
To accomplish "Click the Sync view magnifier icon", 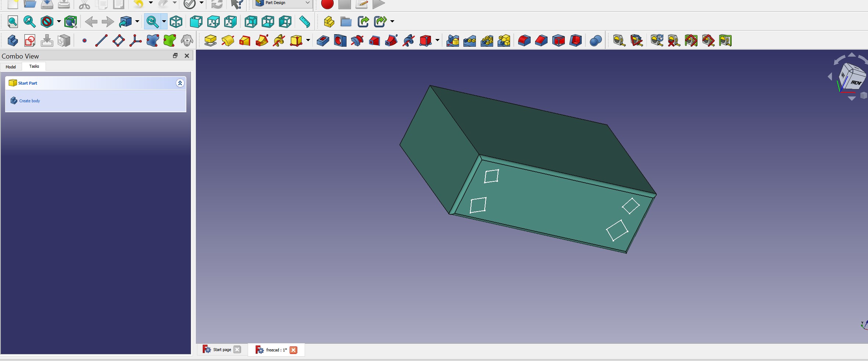I will (153, 22).
